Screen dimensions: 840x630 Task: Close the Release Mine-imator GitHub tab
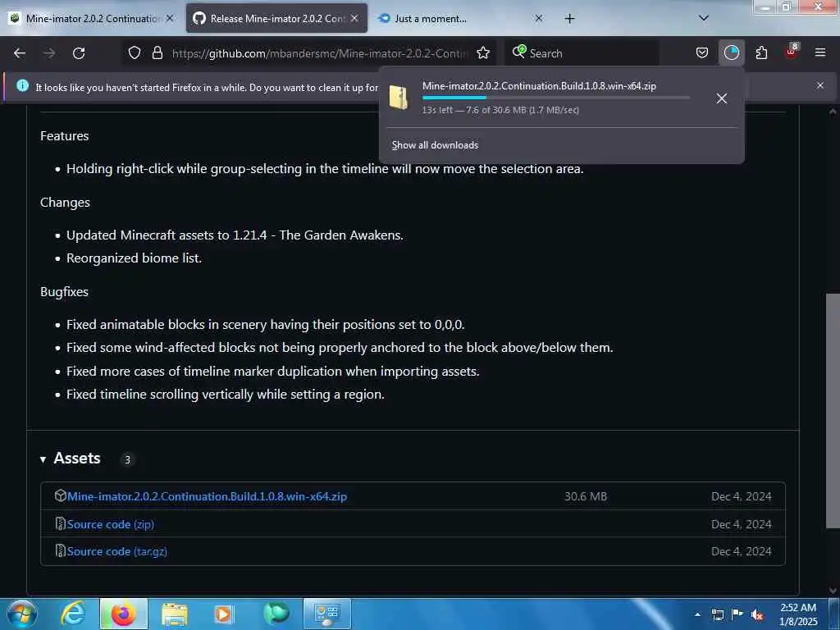click(x=354, y=18)
